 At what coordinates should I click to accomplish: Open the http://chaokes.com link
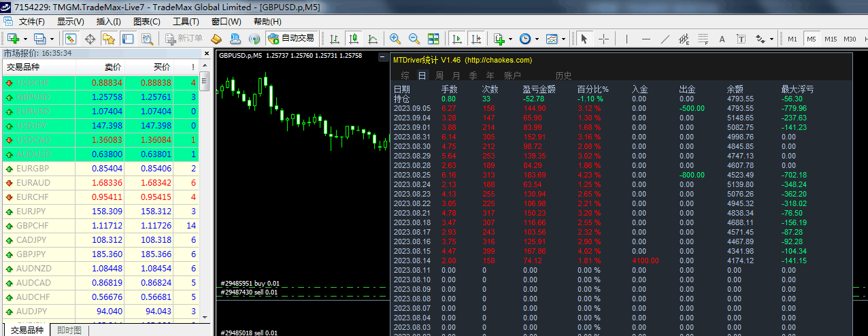coord(499,60)
